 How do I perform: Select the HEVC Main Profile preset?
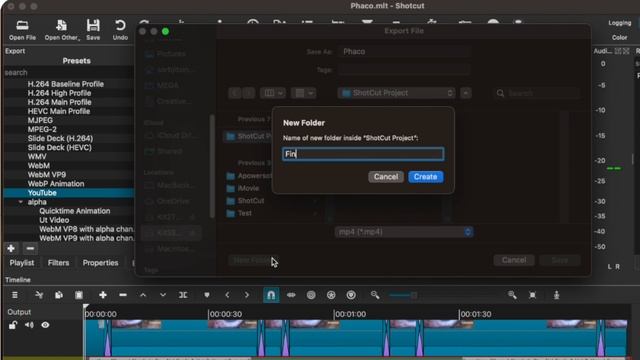pos(59,111)
